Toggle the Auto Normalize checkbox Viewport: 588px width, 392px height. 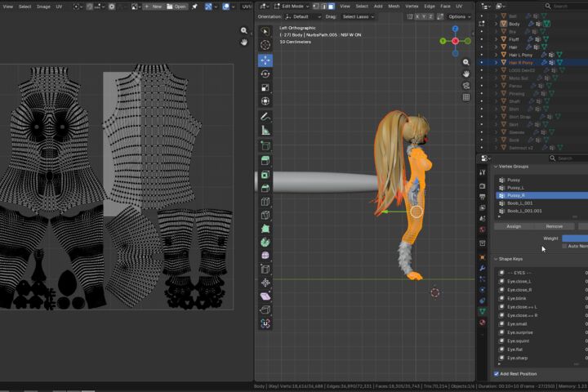[564, 246]
